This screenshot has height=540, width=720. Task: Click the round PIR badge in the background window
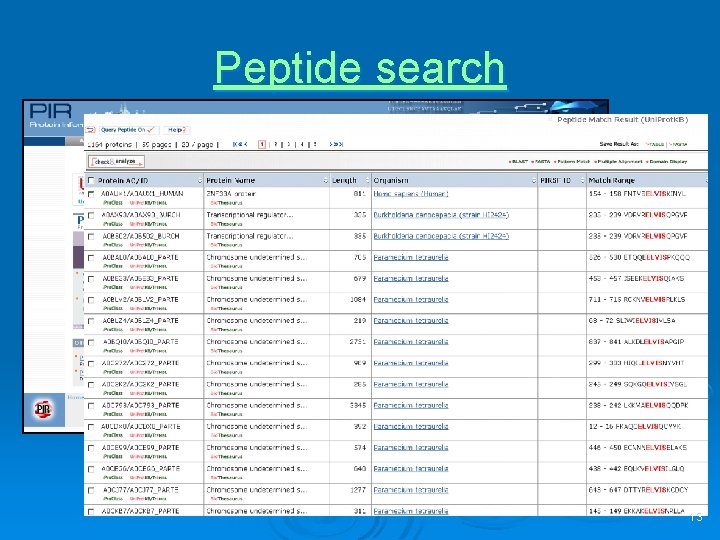pyautogui.click(x=44, y=409)
